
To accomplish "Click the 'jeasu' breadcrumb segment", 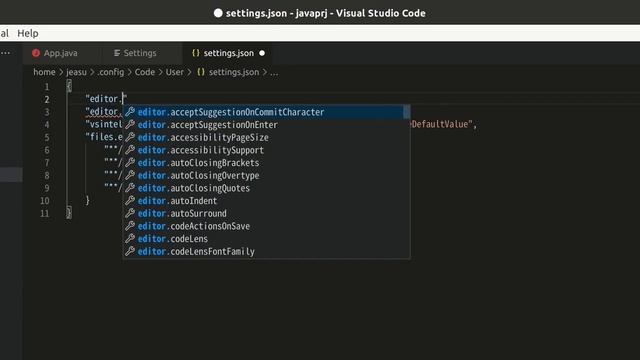I will pyautogui.click(x=76, y=72).
